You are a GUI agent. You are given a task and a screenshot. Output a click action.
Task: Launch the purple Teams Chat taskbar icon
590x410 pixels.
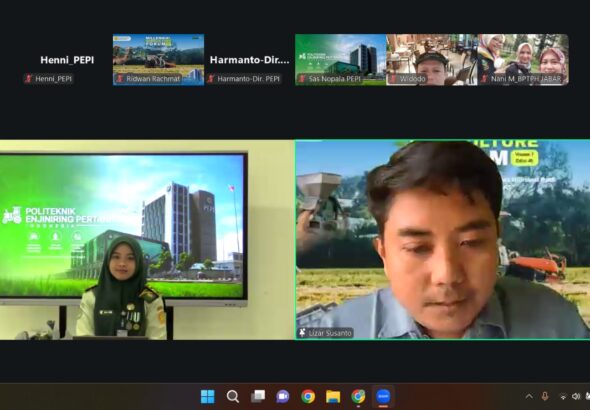pyautogui.click(x=283, y=396)
